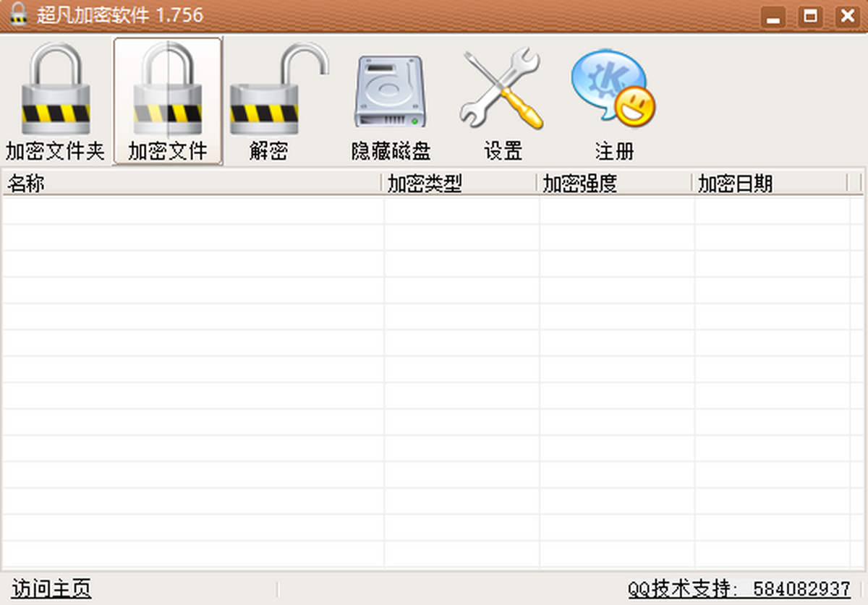Maximize the encryption software window
This screenshot has height=605, width=868.
point(810,17)
